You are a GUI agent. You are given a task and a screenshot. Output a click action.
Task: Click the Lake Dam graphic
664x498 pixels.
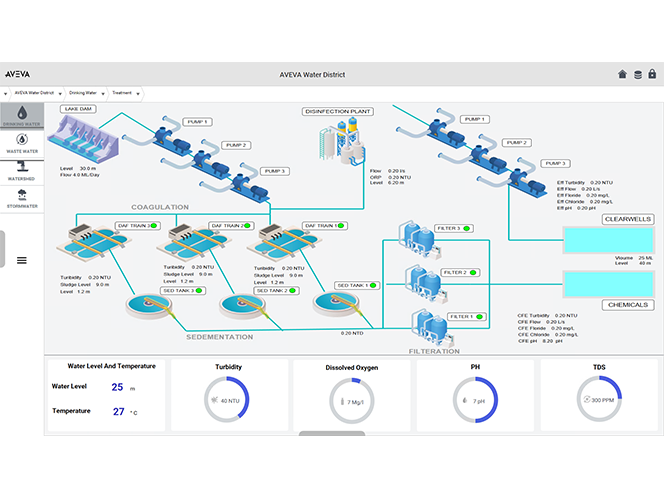click(x=83, y=141)
